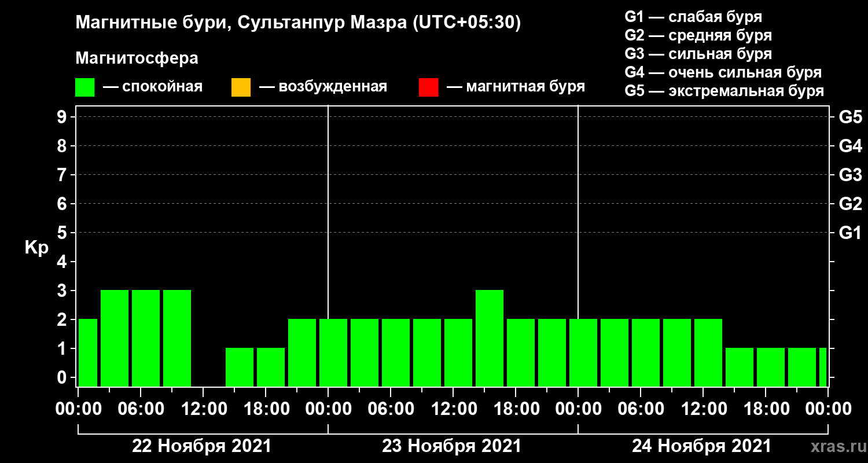This screenshot has height=463, width=868.
Task: Click the Kp 3 bar at 15:00 on 23 November
Action: pos(490,338)
